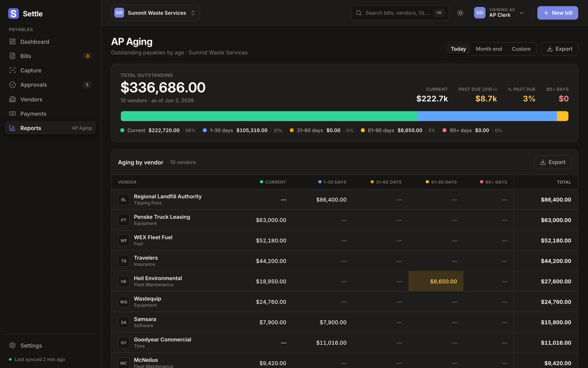588x368 pixels.
Task: Click the $86,400.00 1–30 days cell
Action: (331, 200)
